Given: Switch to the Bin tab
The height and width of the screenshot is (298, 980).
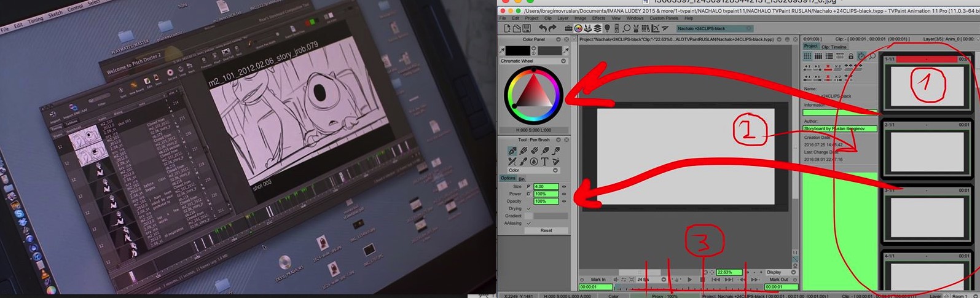Looking at the screenshot, I should [522, 179].
